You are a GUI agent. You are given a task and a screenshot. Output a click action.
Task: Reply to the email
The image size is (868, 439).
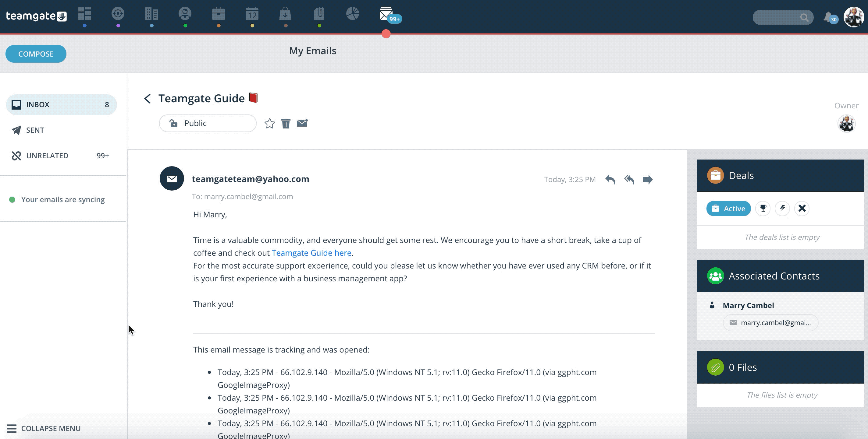click(610, 179)
